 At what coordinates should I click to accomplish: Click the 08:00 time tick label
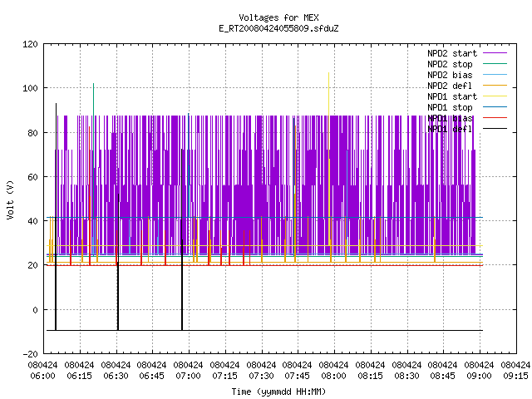334,377
